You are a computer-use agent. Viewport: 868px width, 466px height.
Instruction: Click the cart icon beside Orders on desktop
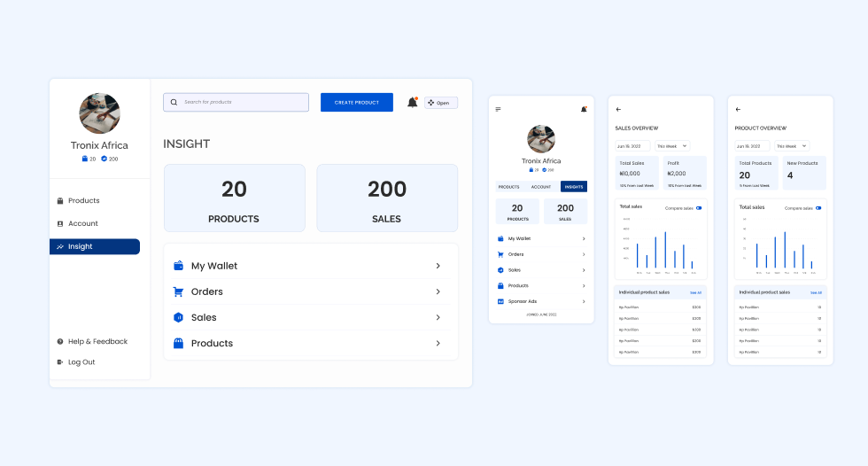point(178,291)
